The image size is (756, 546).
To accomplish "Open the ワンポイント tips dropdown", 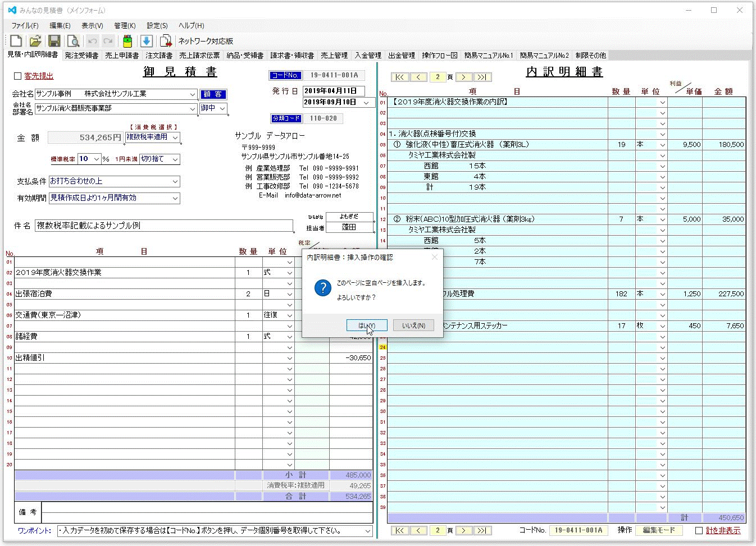I will point(368,531).
